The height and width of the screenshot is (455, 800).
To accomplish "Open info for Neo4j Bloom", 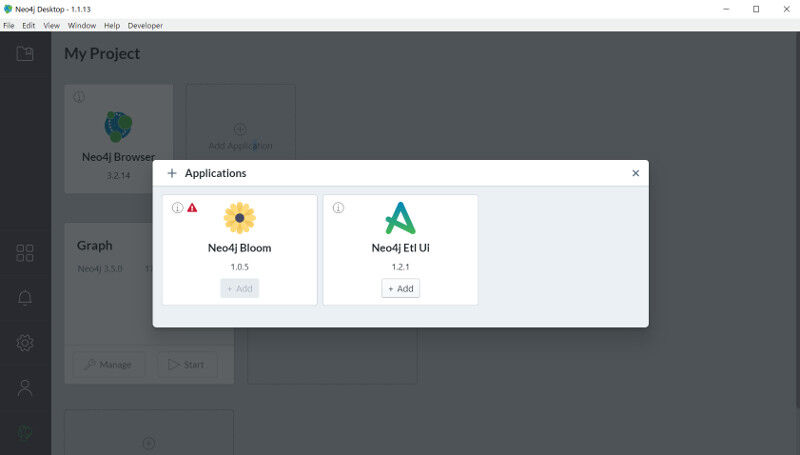I will click(177, 208).
